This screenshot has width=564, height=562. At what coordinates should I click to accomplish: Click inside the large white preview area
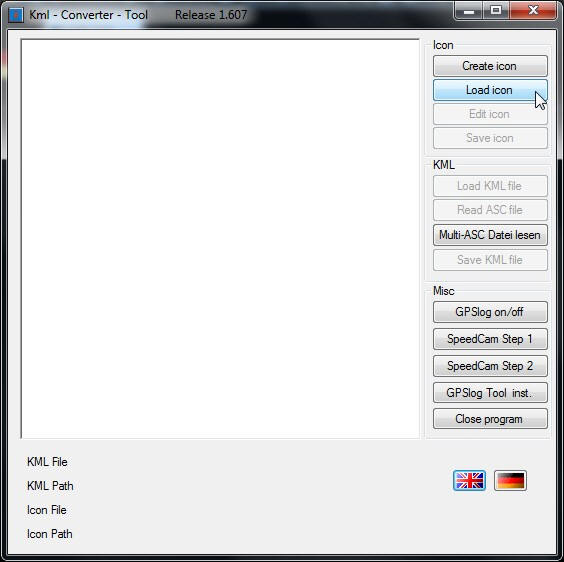[220, 239]
